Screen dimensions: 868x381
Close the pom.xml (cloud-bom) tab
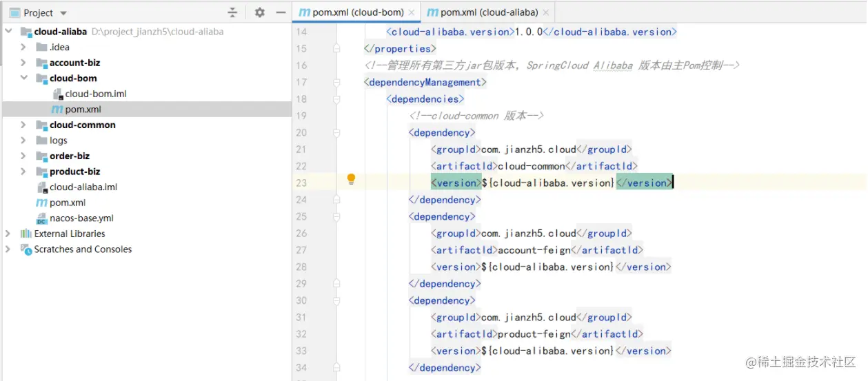pos(412,12)
